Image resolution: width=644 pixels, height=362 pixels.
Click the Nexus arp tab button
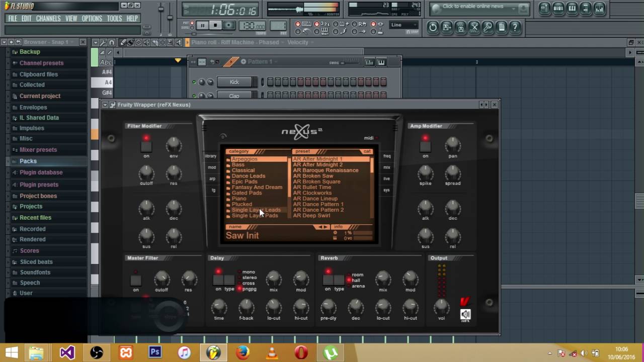[212, 178]
